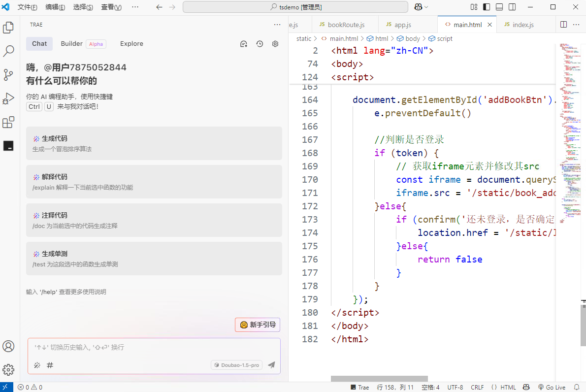586x392 pixels.
Task: Click the errors and warnings counter
Action: (30, 387)
